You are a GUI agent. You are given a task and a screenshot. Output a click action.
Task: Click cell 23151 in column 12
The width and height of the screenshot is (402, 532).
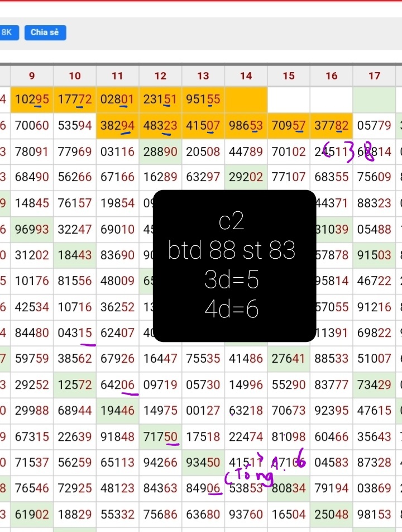coord(160,99)
